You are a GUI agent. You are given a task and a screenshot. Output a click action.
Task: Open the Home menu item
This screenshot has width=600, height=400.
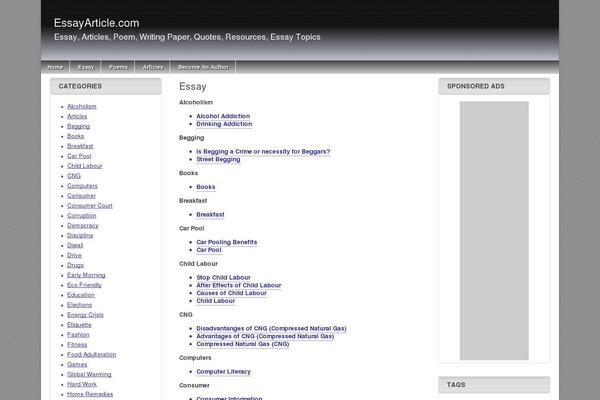point(55,67)
